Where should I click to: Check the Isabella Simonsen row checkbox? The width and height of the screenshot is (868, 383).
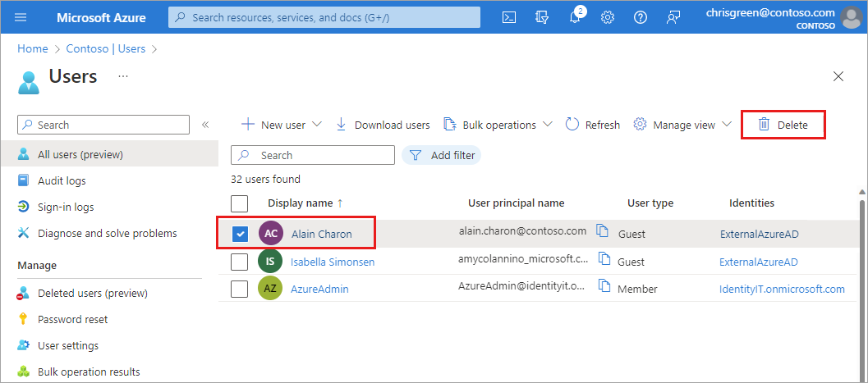[240, 262]
